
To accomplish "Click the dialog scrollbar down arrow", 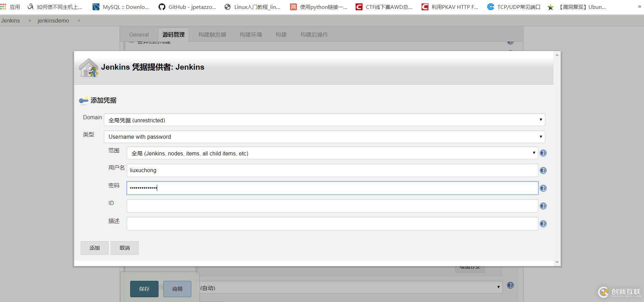I will point(557,262).
